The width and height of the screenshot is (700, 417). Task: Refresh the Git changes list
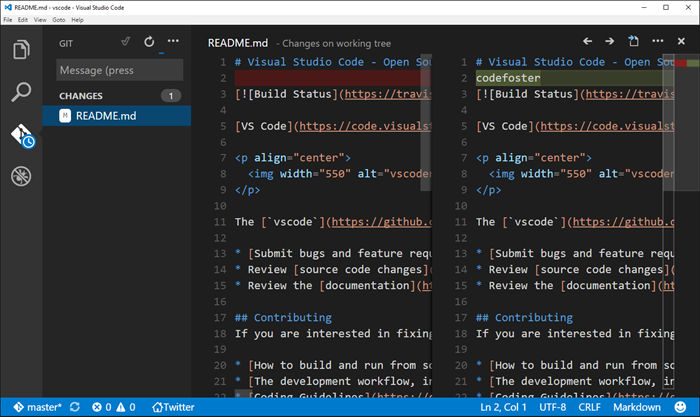pyautogui.click(x=149, y=42)
